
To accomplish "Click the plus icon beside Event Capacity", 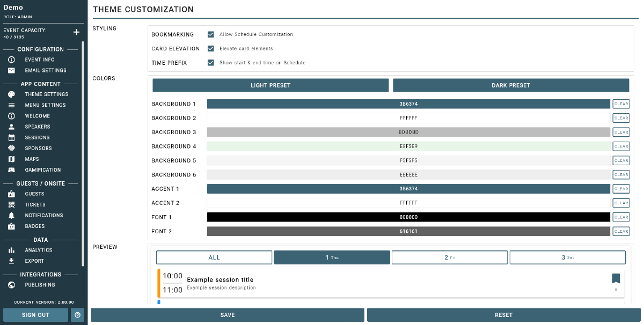I will pos(76,33).
